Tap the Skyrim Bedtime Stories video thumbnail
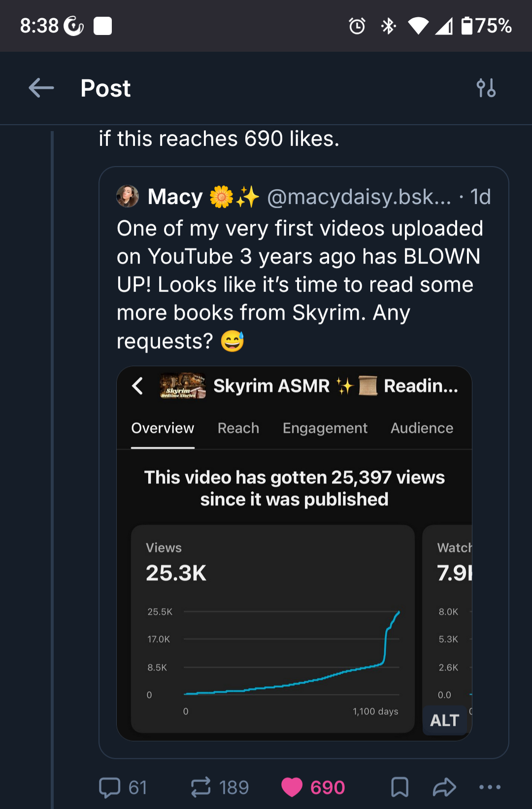The height and width of the screenshot is (809, 532). pos(183,386)
